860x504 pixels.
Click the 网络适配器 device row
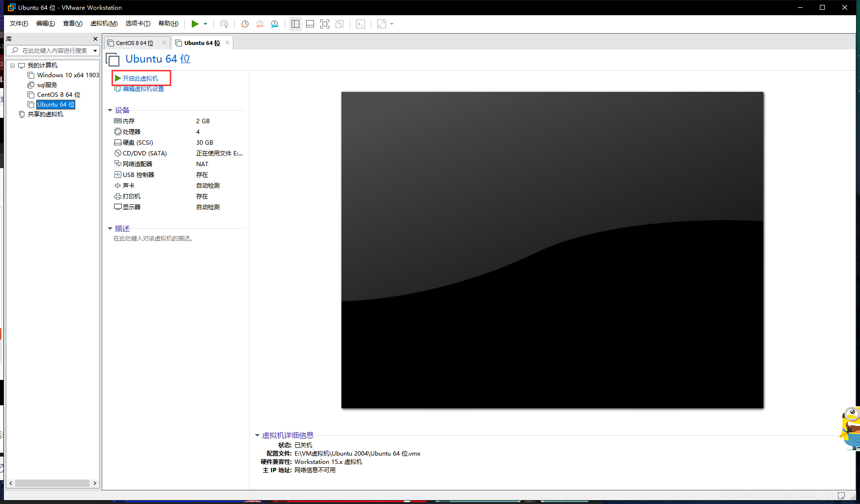179,164
